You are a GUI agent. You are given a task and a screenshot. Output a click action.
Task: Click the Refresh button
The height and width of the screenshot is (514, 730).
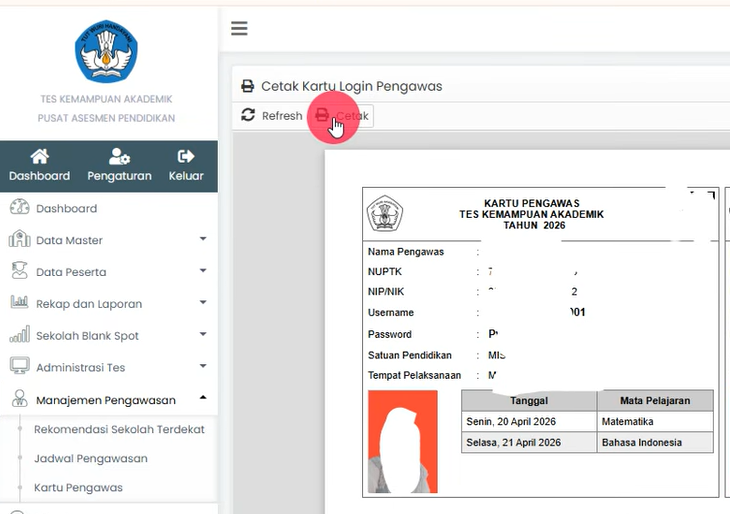click(x=272, y=115)
